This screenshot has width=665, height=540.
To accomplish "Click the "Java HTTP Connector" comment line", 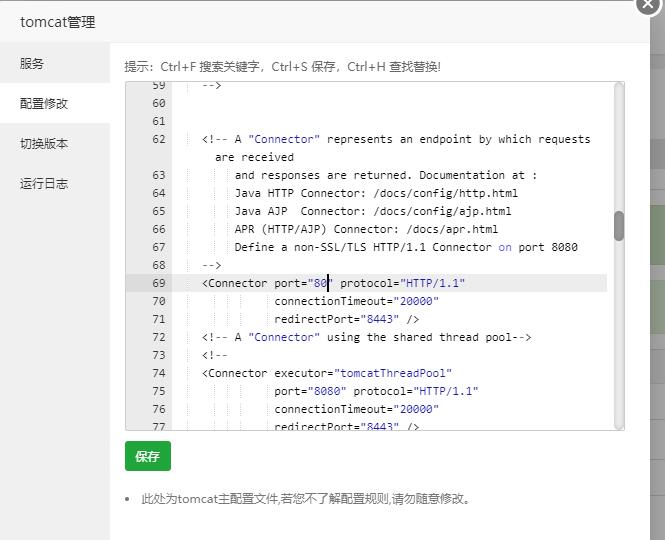I will click(376, 193).
